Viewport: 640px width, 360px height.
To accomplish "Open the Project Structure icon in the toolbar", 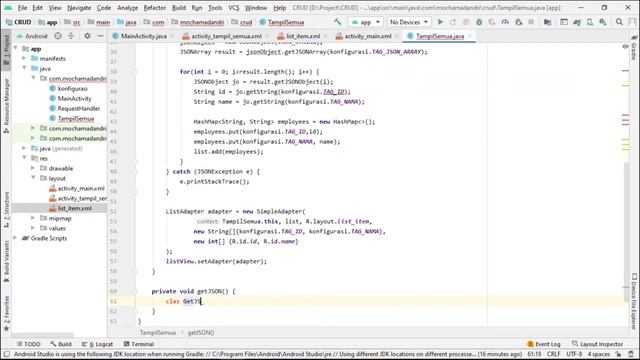I will [x=547, y=22].
